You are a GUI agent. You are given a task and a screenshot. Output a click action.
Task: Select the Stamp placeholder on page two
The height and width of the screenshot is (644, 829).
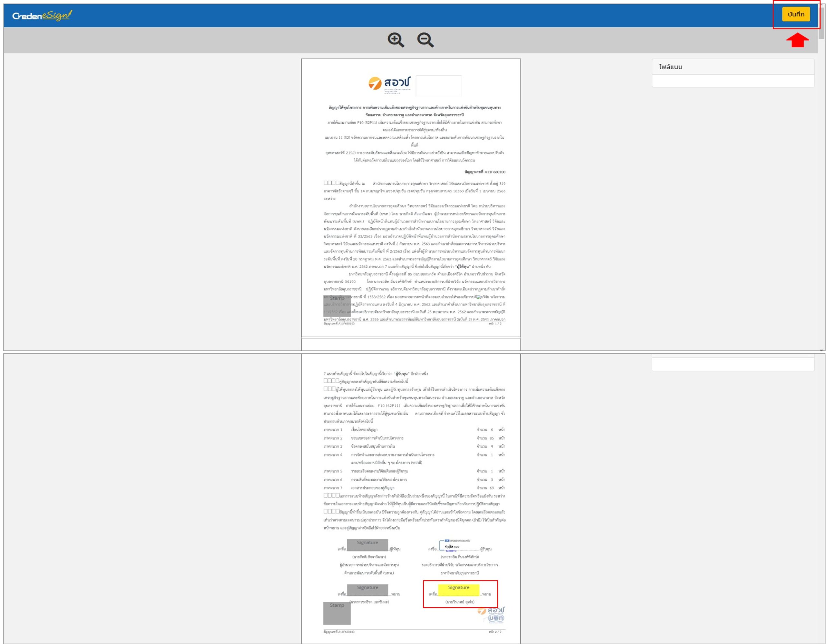[337, 613]
